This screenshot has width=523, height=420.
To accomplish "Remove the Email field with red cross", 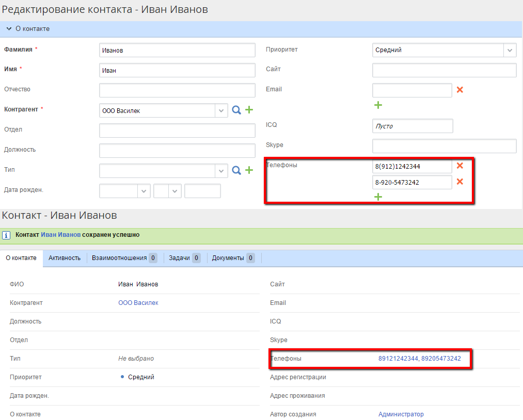I will point(460,90).
